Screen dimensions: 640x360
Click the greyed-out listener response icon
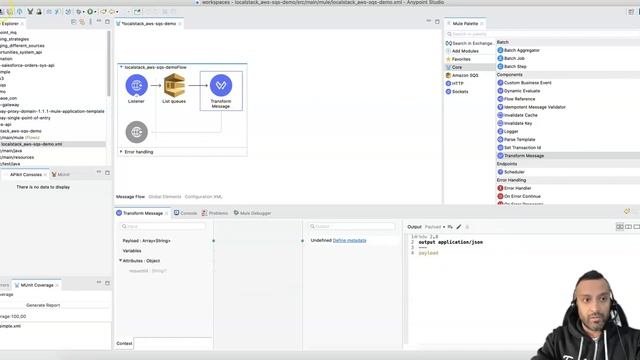tap(136, 132)
